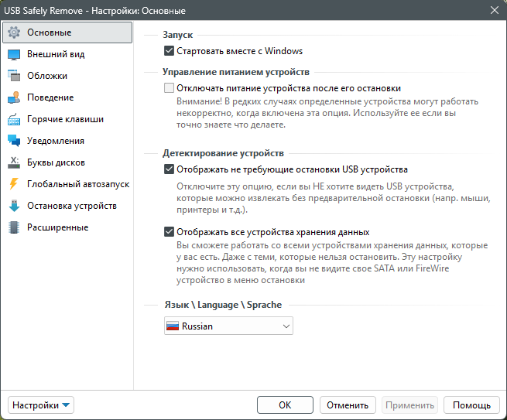Click the download-arrow icon for Остановка устройств

click(14, 206)
